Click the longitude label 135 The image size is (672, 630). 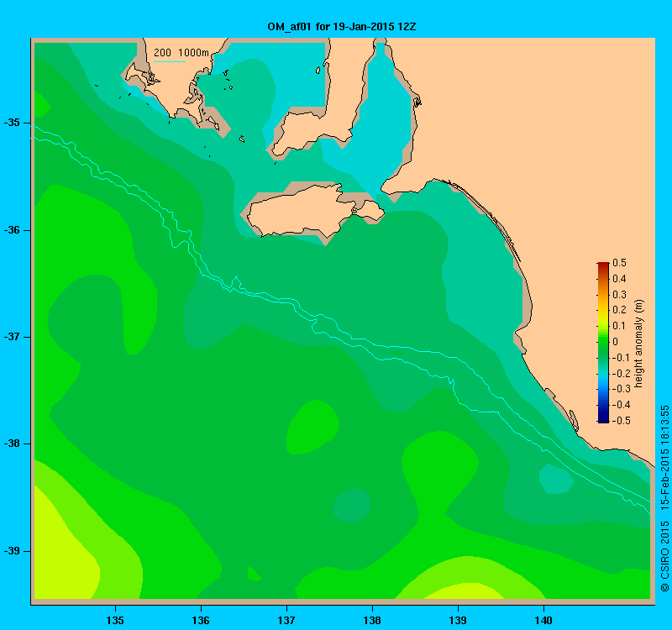point(115,620)
